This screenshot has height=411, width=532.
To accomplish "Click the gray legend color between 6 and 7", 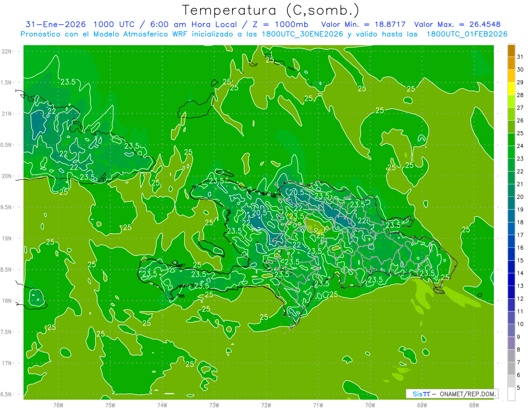I will (x=511, y=369).
